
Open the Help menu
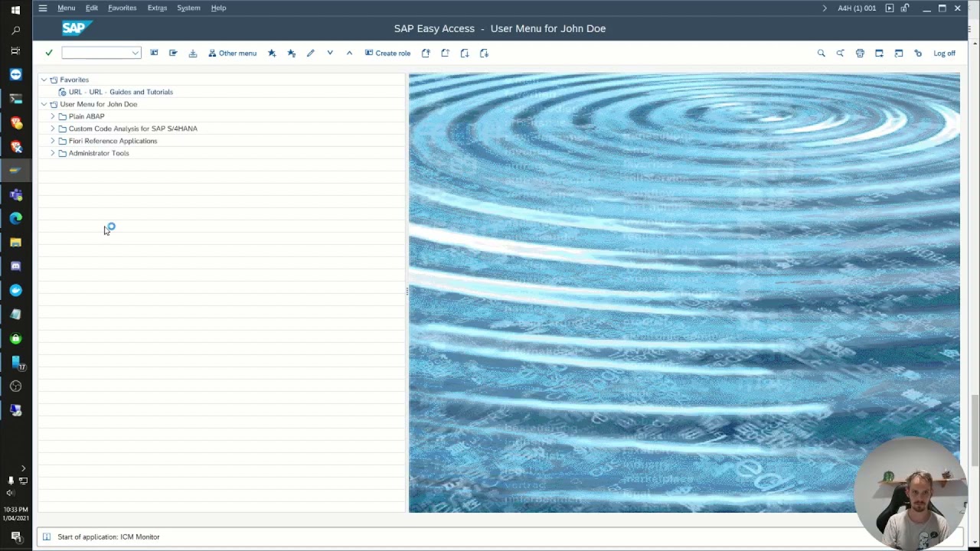(218, 8)
